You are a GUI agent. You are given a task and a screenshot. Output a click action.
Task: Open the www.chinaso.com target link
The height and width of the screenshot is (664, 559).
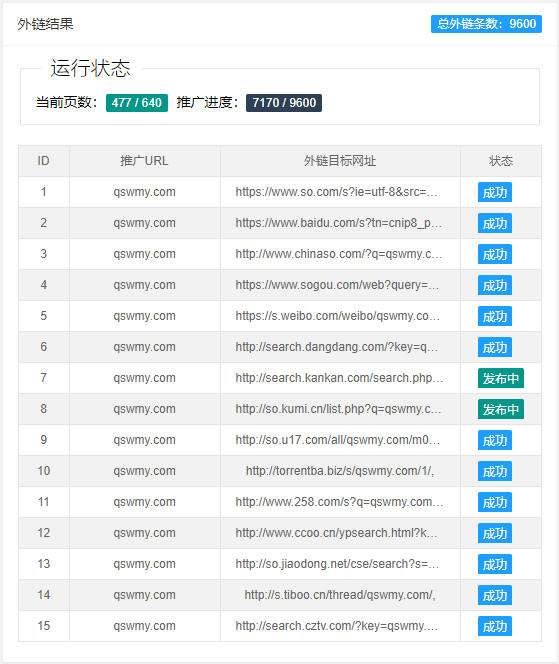coord(339,254)
